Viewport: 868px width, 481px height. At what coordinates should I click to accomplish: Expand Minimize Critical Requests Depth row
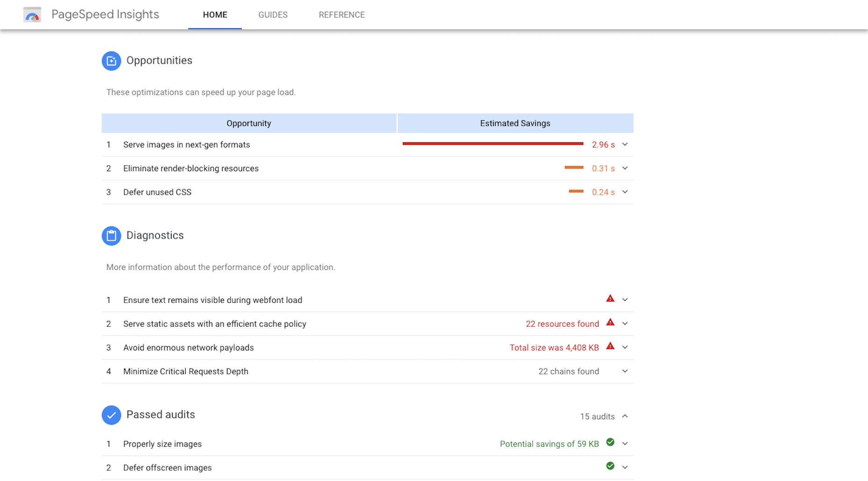click(625, 372)
